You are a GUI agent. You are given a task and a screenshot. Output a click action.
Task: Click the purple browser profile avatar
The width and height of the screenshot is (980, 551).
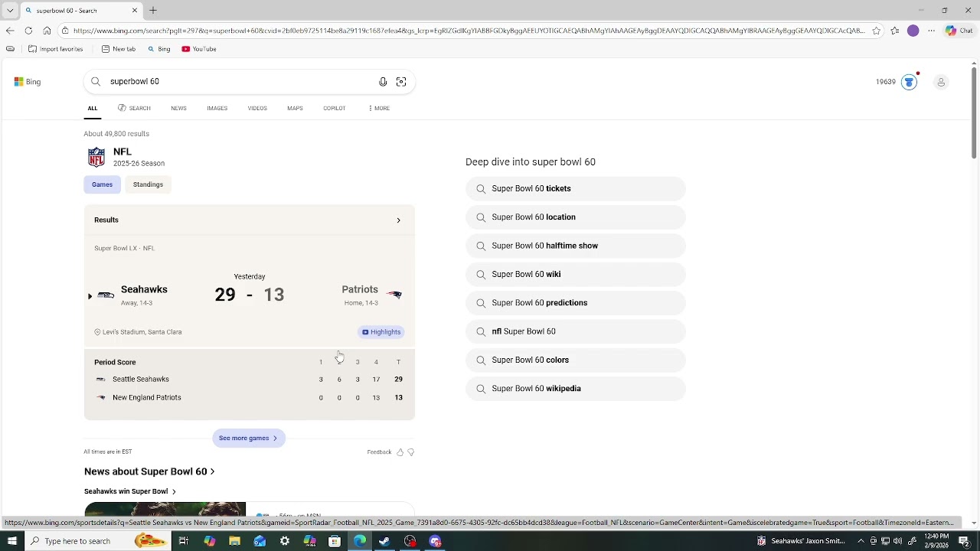(913, 31)
